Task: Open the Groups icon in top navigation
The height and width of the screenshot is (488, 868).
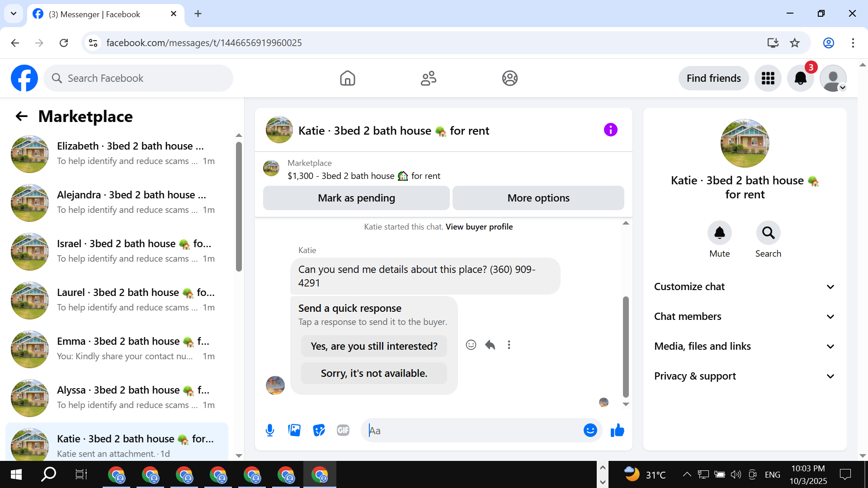Action: (509, 78)
